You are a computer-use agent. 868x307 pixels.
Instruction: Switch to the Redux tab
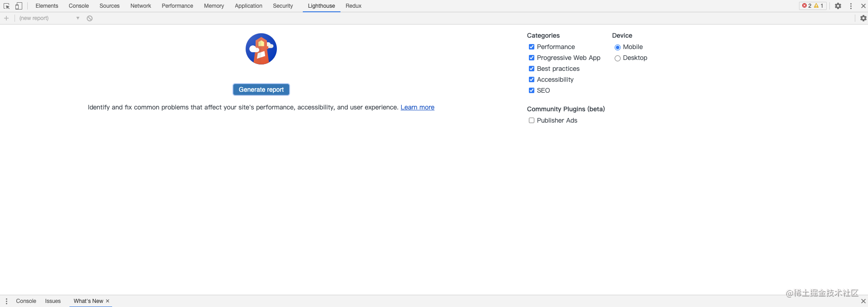pyautogui.click(x=353, y=6)
